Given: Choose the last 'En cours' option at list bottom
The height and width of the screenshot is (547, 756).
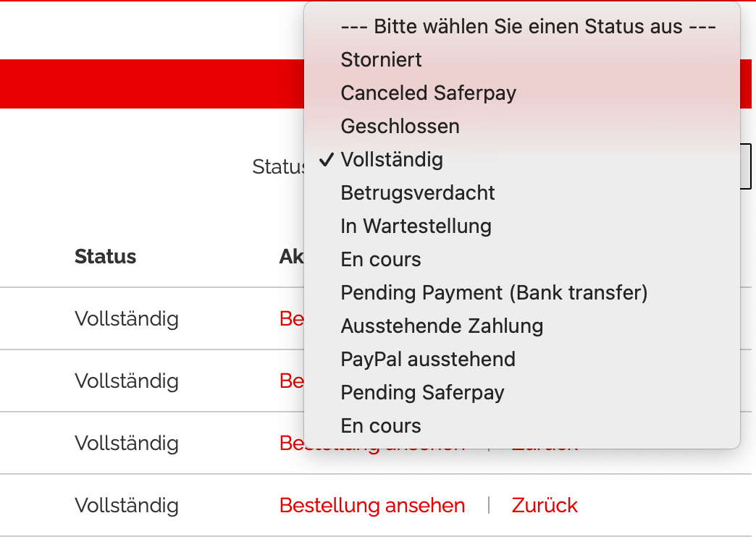Looking at the screenshot, I should pos(381,426).
